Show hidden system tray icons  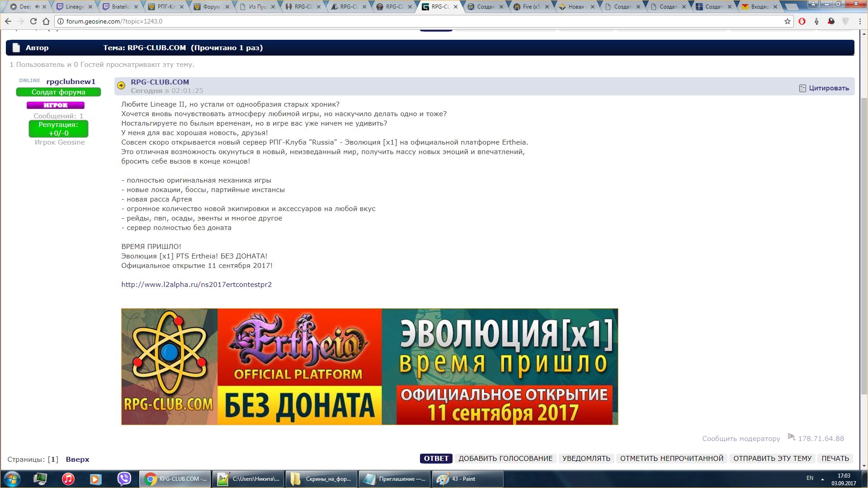click(822, 479)
